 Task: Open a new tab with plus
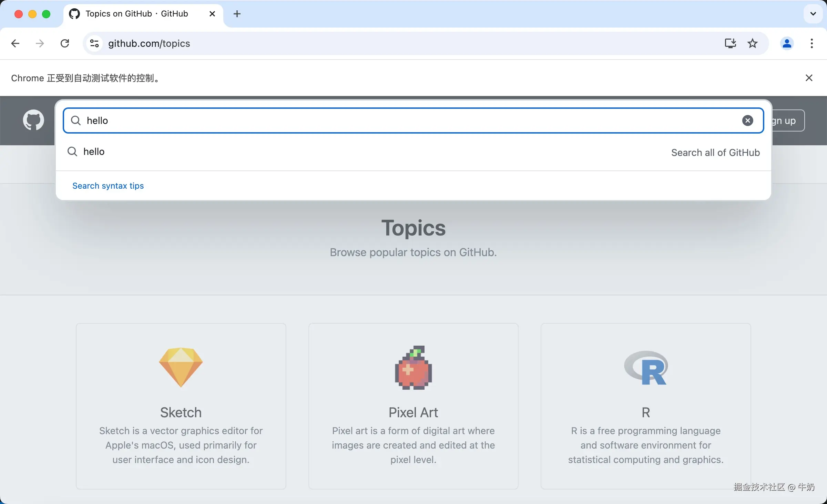[x=237, y=14]
